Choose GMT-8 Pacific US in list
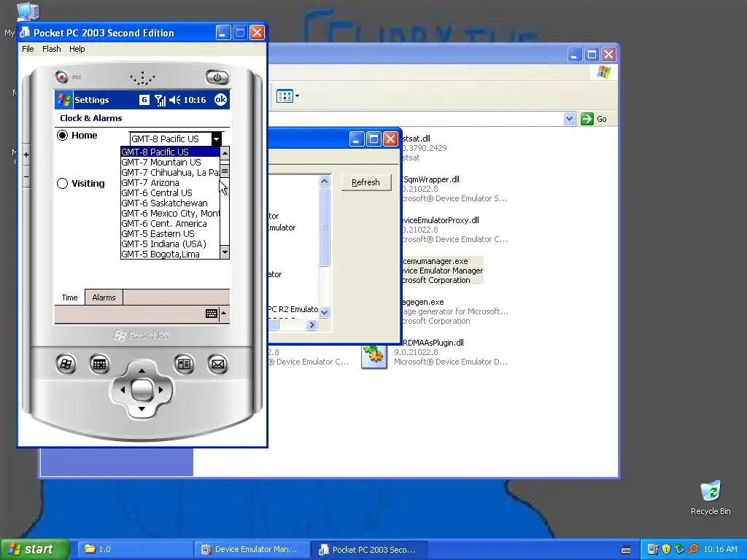Screen dimensions: 747x560 tap(169, 152)
